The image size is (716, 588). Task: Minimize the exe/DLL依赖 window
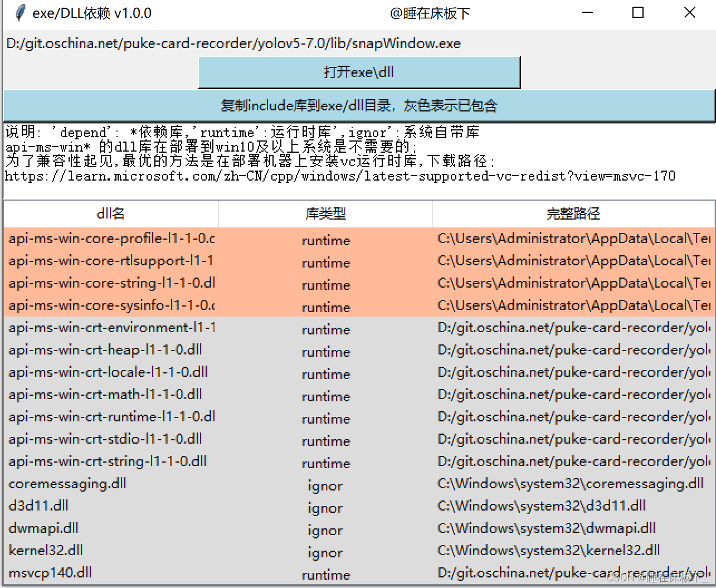(587, 13)
